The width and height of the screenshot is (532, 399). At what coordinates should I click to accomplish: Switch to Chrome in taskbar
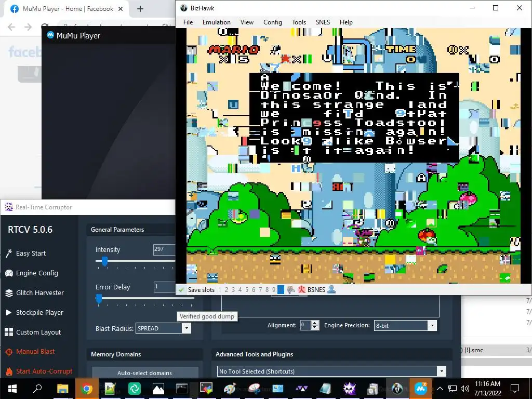point(87,388)
